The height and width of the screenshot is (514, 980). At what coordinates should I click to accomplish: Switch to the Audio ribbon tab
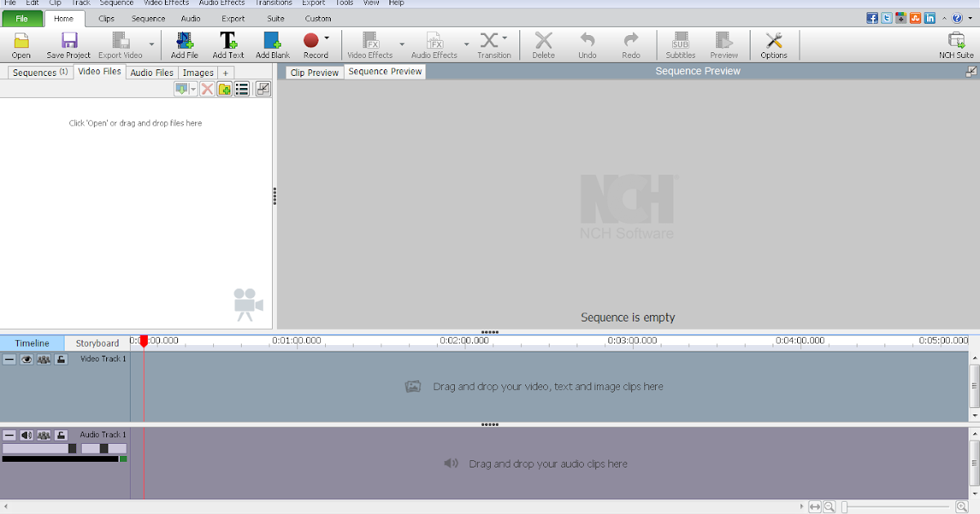[191, 18]
